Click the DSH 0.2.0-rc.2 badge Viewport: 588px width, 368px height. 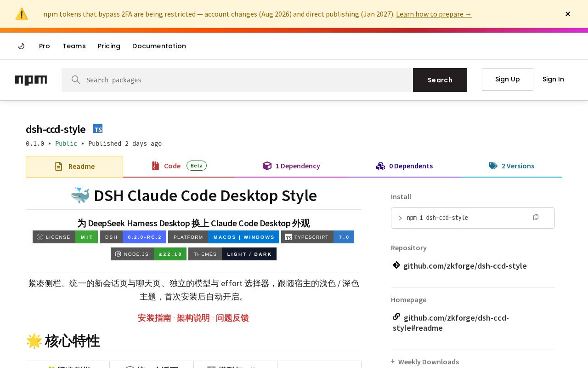133,237
